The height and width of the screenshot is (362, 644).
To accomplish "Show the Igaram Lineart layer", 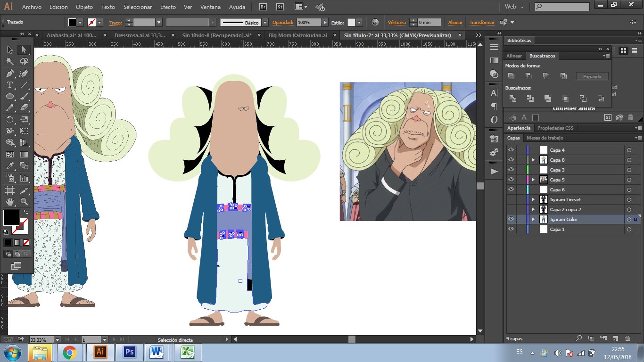I will point(511,199).
